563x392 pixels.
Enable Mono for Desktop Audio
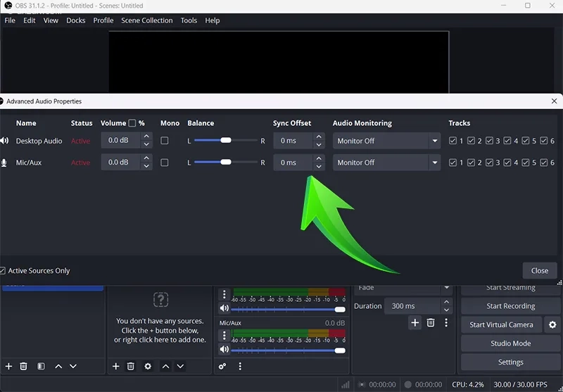[165, 141]
